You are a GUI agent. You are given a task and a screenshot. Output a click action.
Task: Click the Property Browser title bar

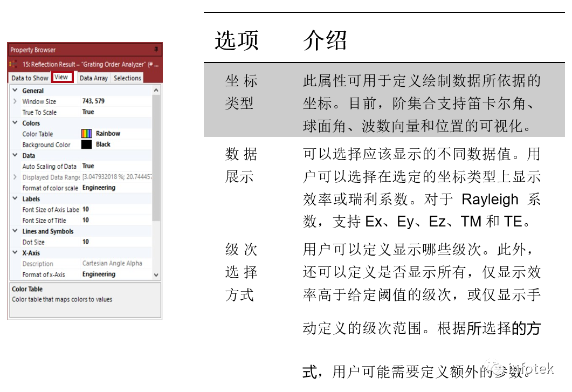pyautogui.click(x=85, y=50)
